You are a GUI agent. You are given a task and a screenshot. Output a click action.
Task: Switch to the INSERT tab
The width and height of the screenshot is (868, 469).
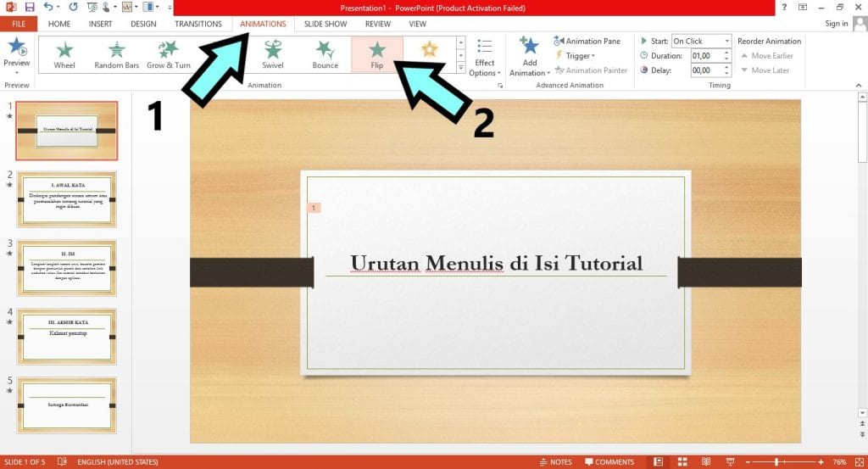100,24
